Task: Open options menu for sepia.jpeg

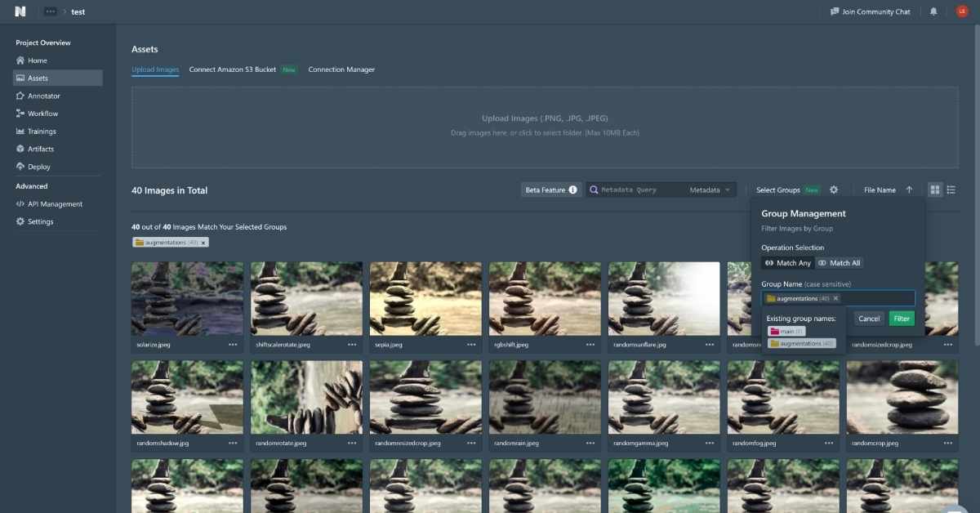Action: [471, 345]
